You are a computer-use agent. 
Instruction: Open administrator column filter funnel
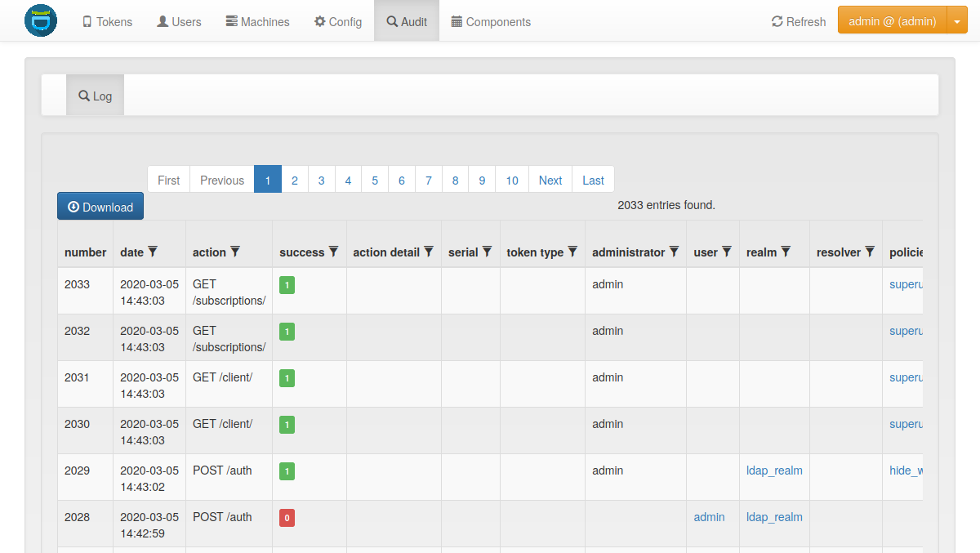(674, 252)
